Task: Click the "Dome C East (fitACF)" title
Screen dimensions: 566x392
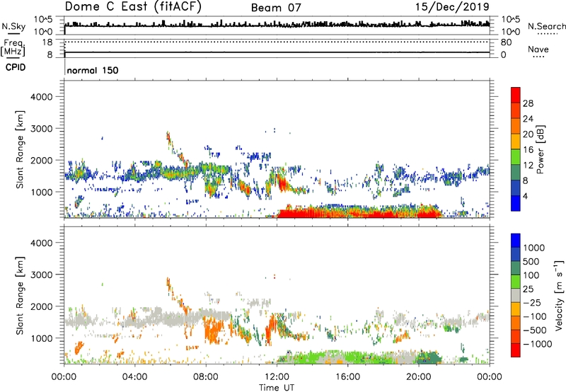Action: pyautogui.click(x=133, y=6)
